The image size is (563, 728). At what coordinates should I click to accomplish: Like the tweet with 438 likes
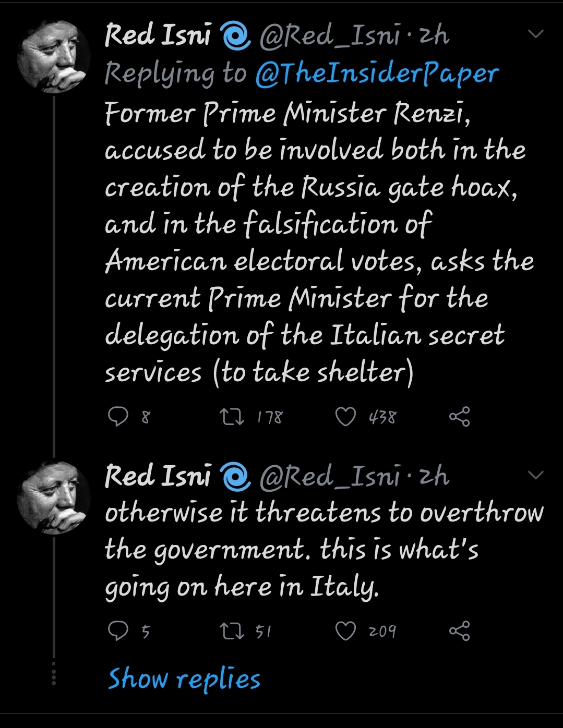[x=345, y=417]
